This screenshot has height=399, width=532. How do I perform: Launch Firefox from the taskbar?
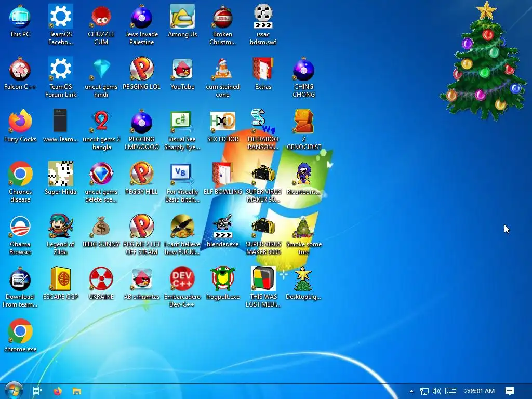58,391
